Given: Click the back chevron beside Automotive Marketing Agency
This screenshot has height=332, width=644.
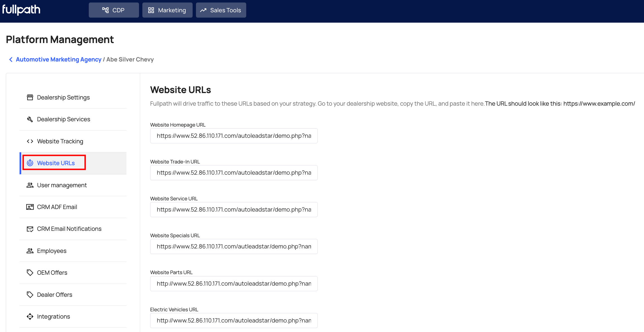Looking at the screenshot, I should point(11,59).
